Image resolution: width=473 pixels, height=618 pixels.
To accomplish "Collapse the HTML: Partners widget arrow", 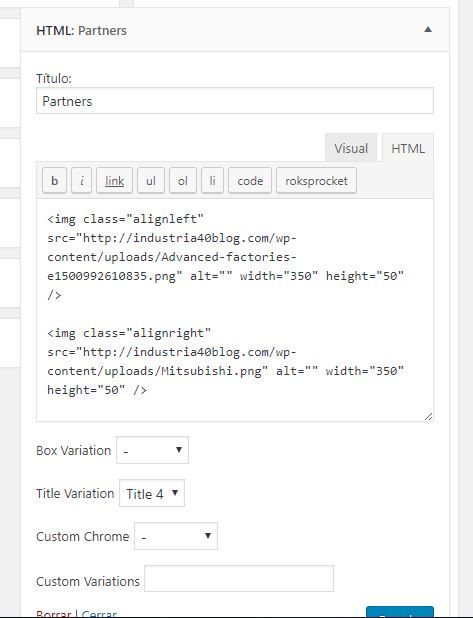I will click(428, 30).
